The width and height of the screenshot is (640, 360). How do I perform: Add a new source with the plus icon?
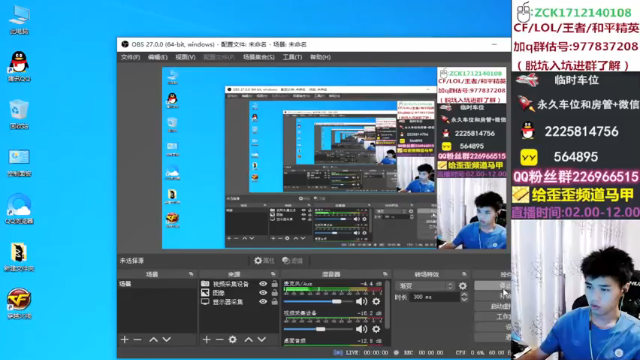[207, 339]
